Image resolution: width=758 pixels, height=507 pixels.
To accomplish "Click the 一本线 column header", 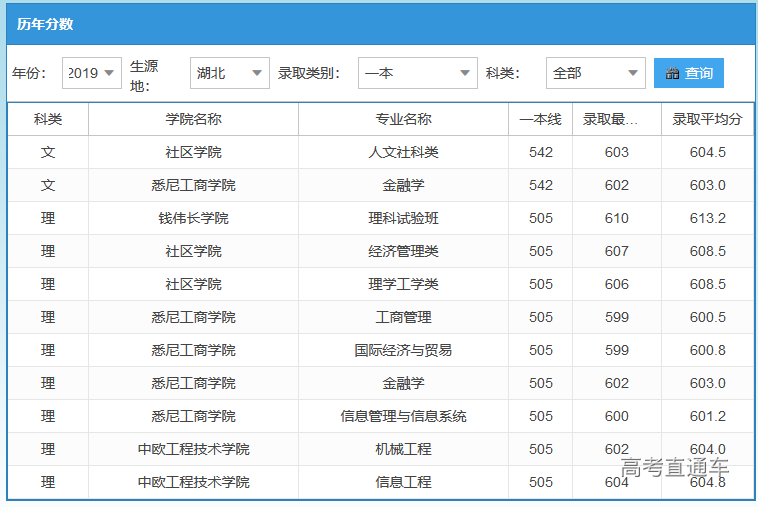I will point(540,119).
